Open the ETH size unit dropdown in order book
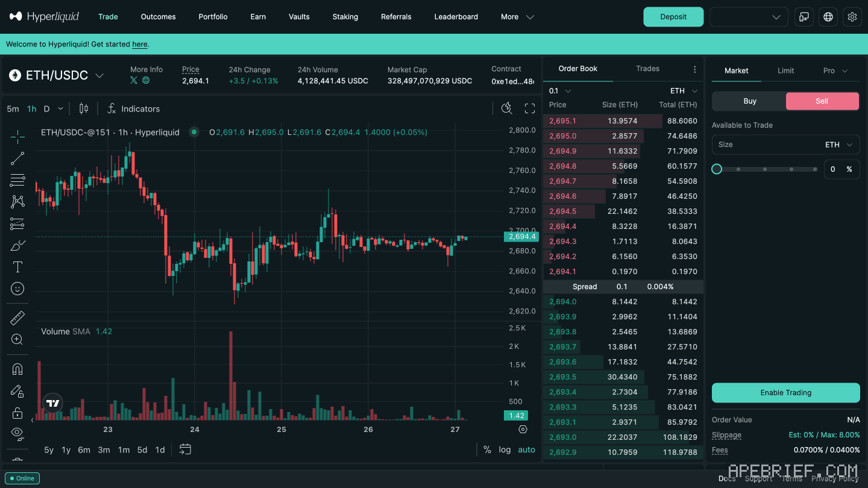Screen dimensions: 868x488 (x=684, y=91)
